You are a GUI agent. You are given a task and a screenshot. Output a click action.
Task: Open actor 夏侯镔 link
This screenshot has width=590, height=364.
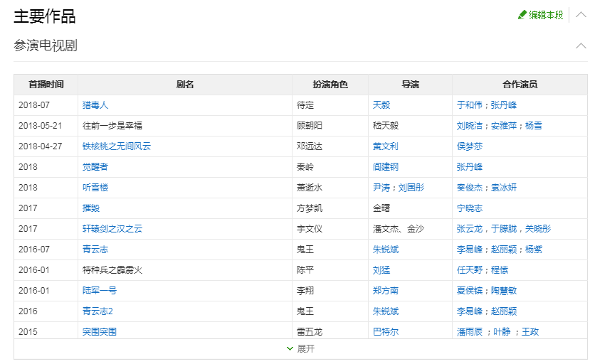[x=469, y=291]
